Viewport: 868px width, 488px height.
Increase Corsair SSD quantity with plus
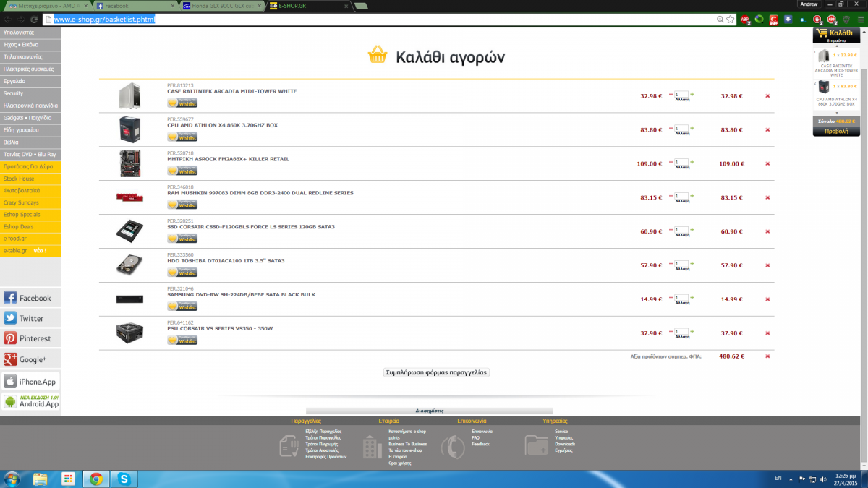point(692,229)
